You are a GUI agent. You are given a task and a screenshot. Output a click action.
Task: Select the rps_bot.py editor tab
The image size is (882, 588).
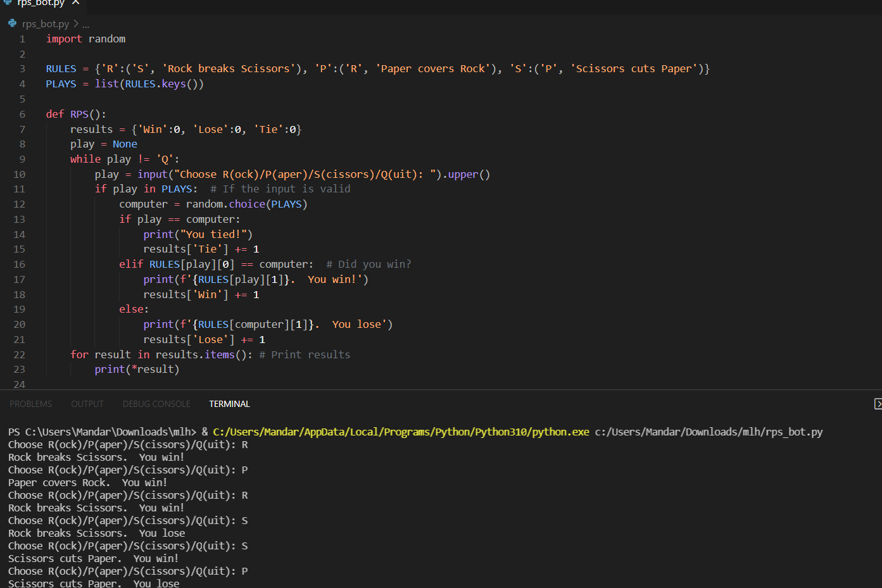[x=38, y=3]
